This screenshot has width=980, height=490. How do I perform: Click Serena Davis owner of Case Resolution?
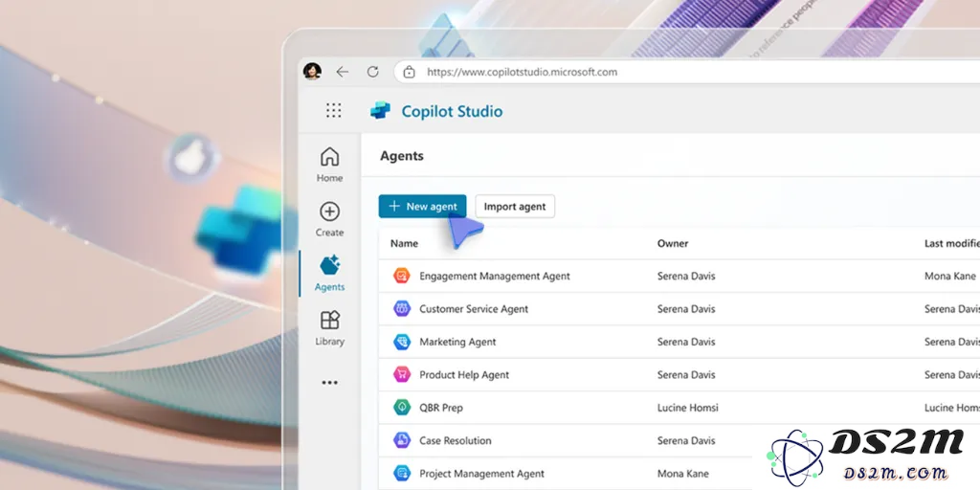tap(686, 440)
